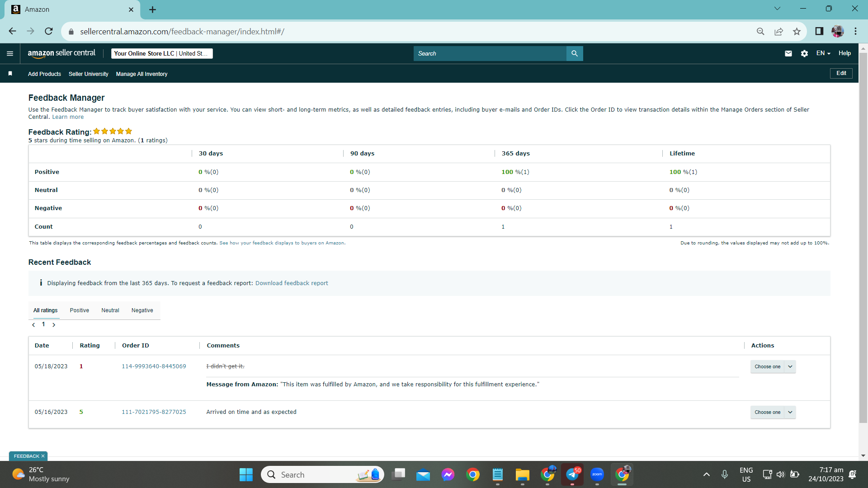Open Choose one dropdown for order 111-7021795-8277025

coord(773,412)
